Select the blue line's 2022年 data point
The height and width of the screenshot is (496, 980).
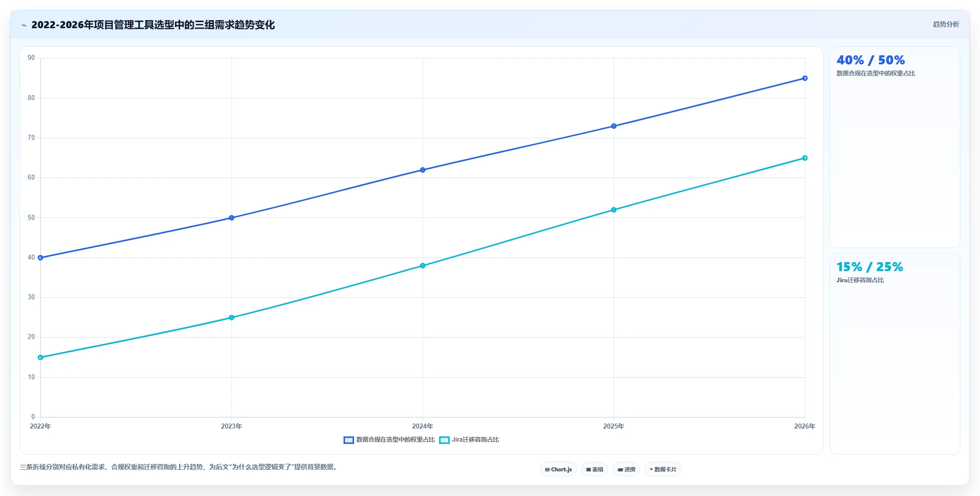click(41, 258)
